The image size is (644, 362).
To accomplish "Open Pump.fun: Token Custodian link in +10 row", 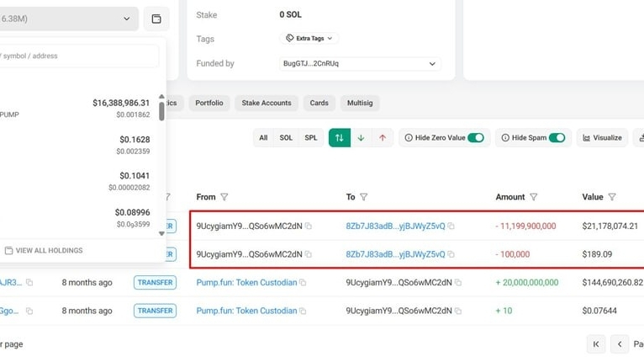I will click(246, 311).
